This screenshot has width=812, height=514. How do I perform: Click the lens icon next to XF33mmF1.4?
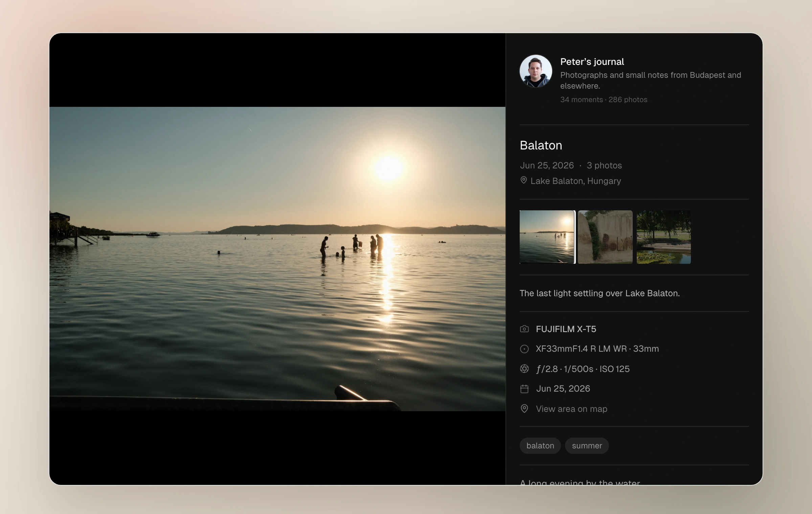coord(524,349)
